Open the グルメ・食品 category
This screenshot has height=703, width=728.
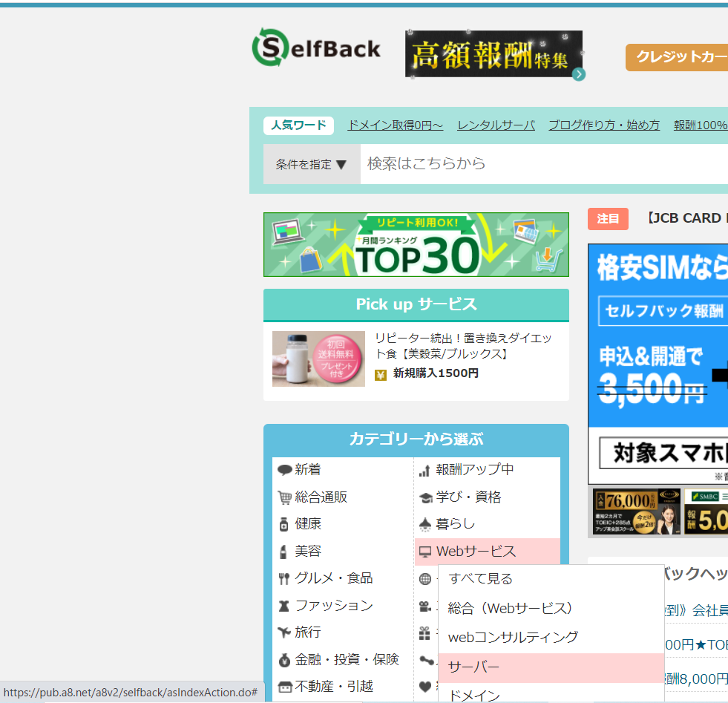click(x=334, y=578)
